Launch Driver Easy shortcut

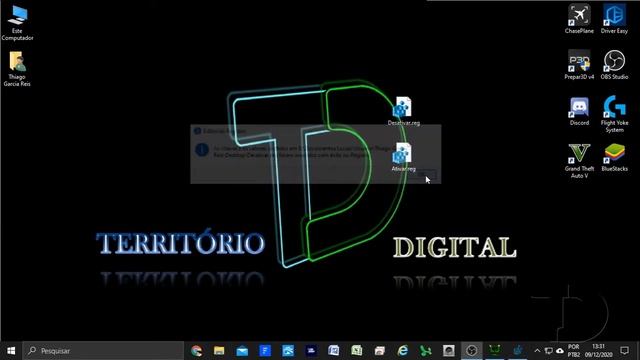click(x=614, y=19)
